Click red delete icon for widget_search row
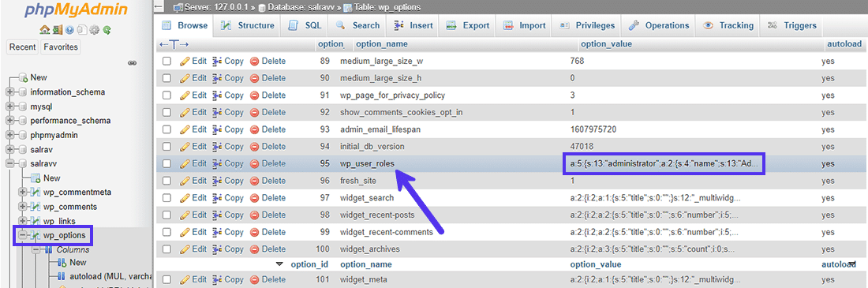The height and width of the screenshot is (288, 868). (255, 198)
